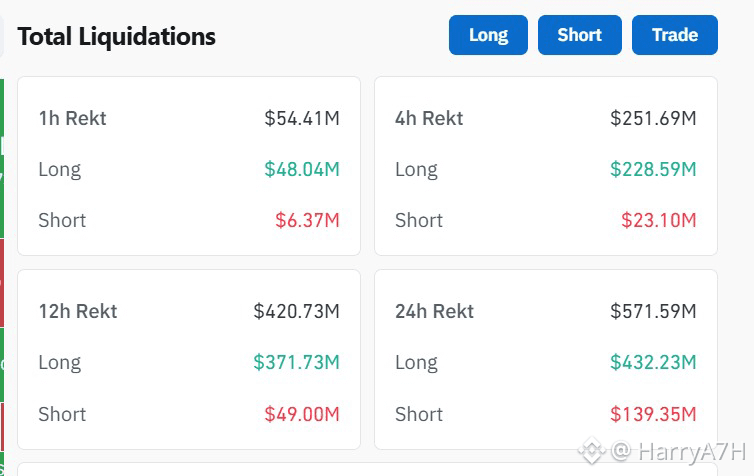
Task: Click the Long button
Action: coord(488,35)
